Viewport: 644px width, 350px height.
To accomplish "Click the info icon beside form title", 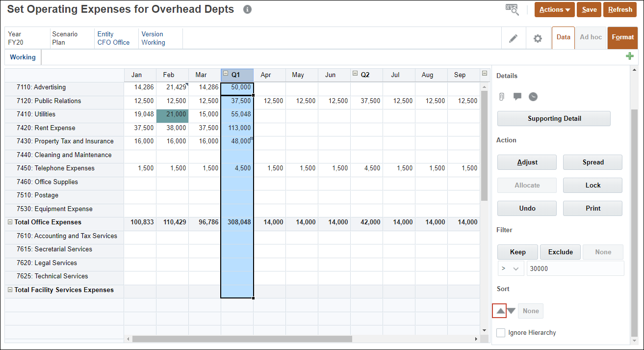I will click(248, 9).
